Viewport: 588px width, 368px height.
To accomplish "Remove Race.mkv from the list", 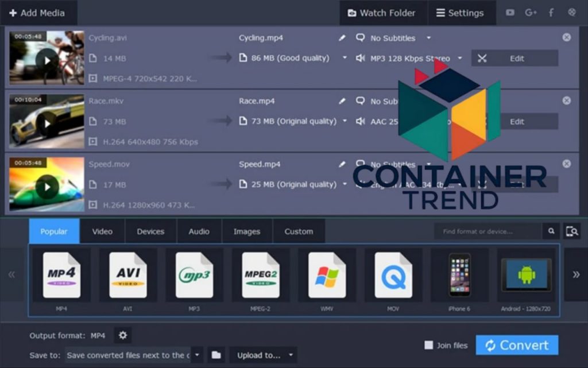I will [567, 100].
